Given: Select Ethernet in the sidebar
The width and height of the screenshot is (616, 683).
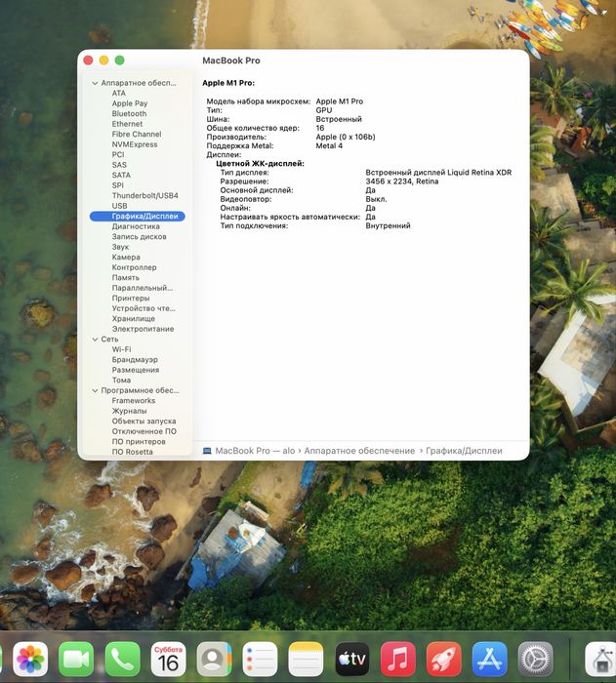Looking at the screenshot, I should tap(127, 124).
